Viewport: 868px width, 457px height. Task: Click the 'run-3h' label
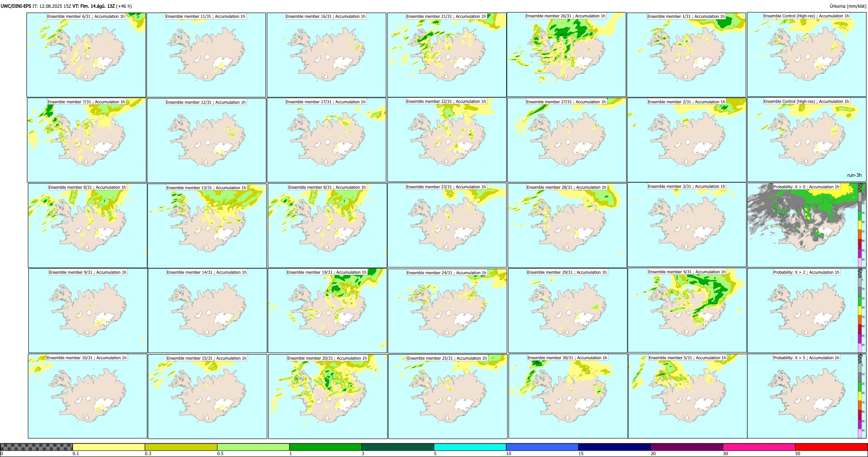[x=854, y=175]
